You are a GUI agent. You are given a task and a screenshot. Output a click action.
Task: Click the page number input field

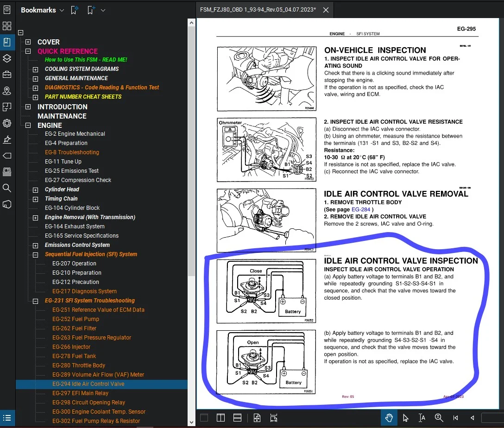[492, 418]
